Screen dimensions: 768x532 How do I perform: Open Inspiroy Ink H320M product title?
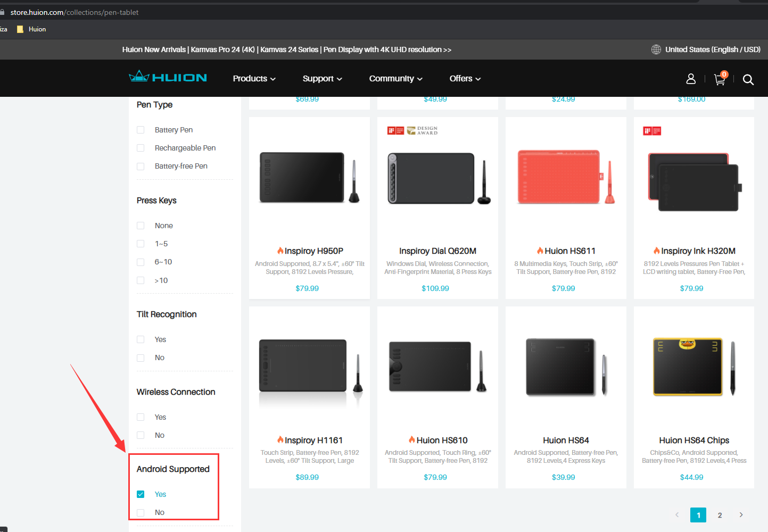coord(698,251)
